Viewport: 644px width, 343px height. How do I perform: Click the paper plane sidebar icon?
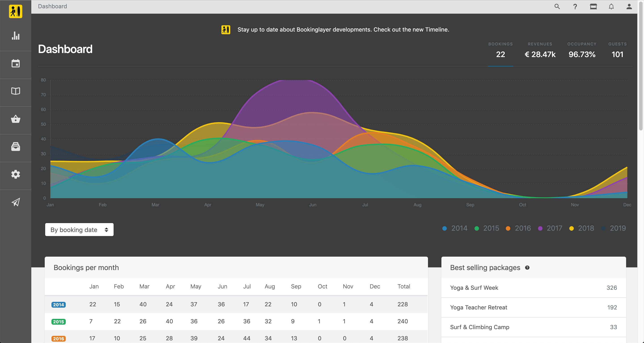(x=15, y=202)
